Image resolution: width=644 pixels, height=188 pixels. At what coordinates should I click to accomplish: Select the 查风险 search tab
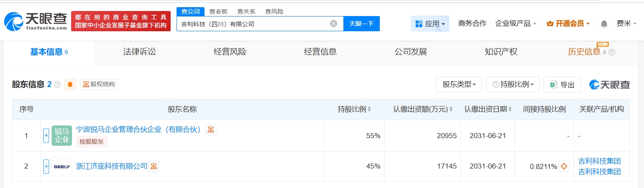[274, 11]
